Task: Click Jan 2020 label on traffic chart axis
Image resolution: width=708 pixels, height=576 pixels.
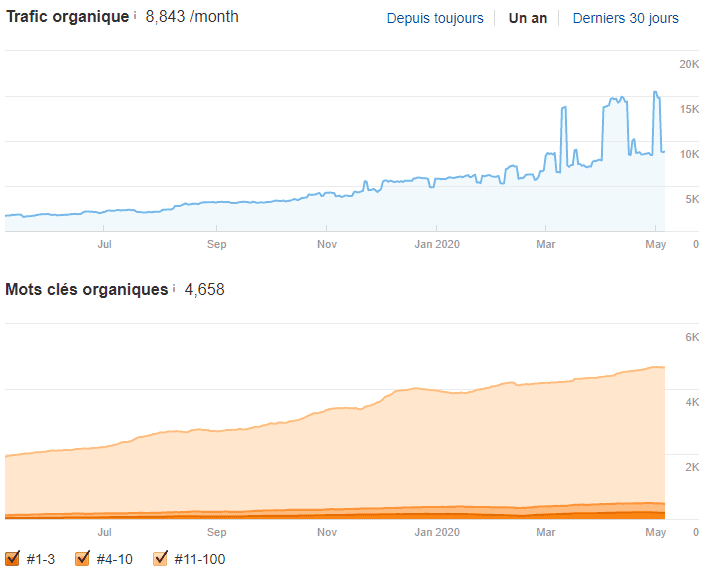Action: (x=437, y=243)
